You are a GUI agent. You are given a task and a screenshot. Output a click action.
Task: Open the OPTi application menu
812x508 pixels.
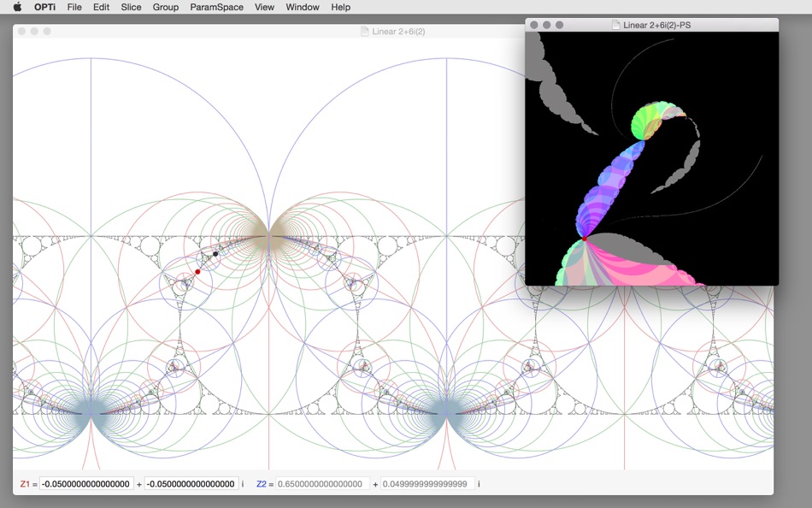44,7
